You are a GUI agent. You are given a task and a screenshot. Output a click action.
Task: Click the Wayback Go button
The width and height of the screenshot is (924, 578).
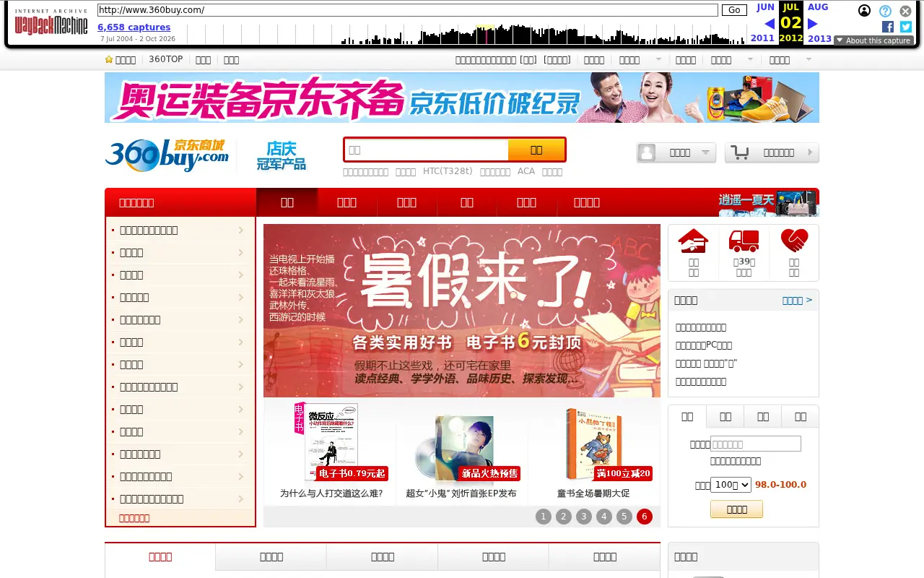(734, 10)
